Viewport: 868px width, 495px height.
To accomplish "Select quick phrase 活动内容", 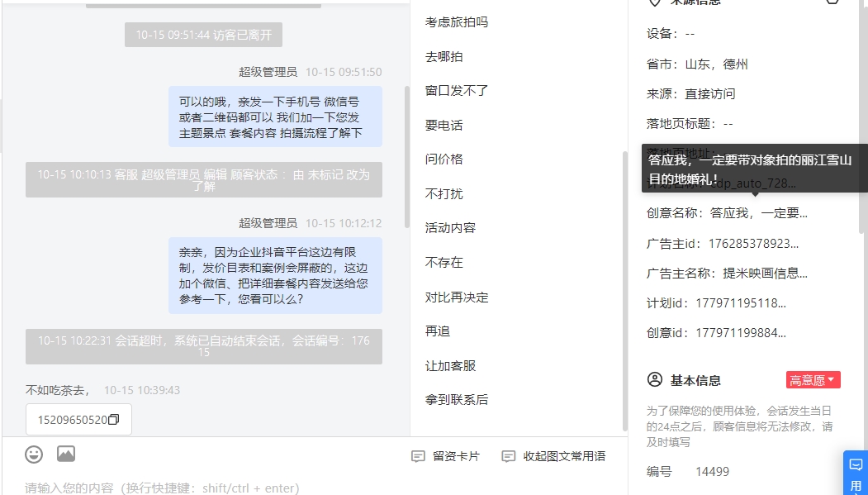I will coord(451,228).
